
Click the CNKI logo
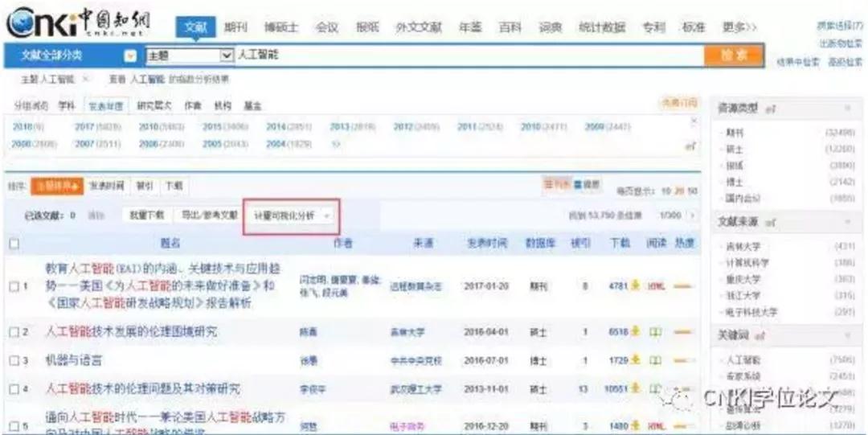click(x=78, y=24)
